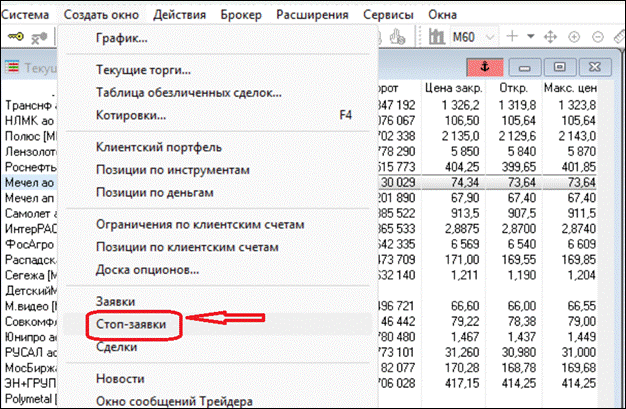This screenshot has height=409, width=626.
Task: Click the plus icon in chart toolbar
Action: pos(514,36)
